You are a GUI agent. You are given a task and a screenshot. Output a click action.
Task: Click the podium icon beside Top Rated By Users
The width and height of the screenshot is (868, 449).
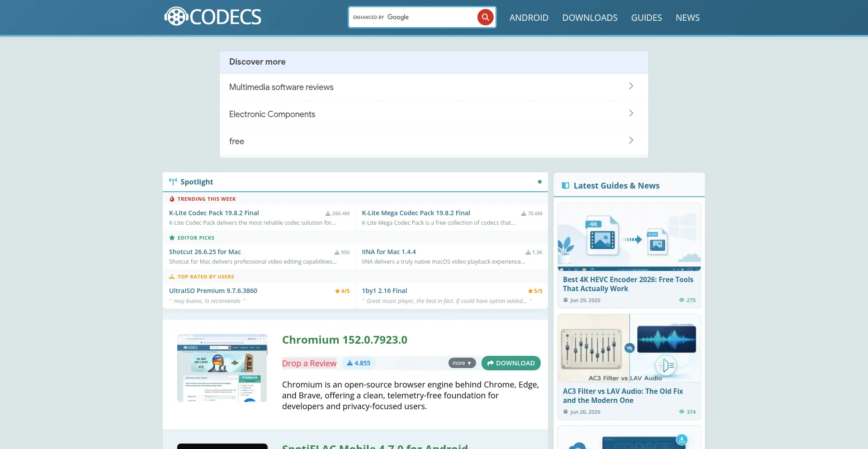(172, 277)
